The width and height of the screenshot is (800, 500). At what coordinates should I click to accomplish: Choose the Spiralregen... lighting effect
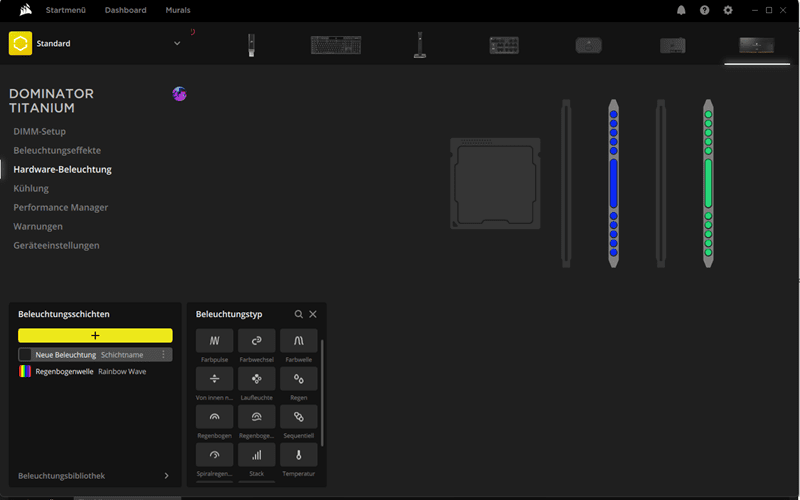tap(214, 455)
